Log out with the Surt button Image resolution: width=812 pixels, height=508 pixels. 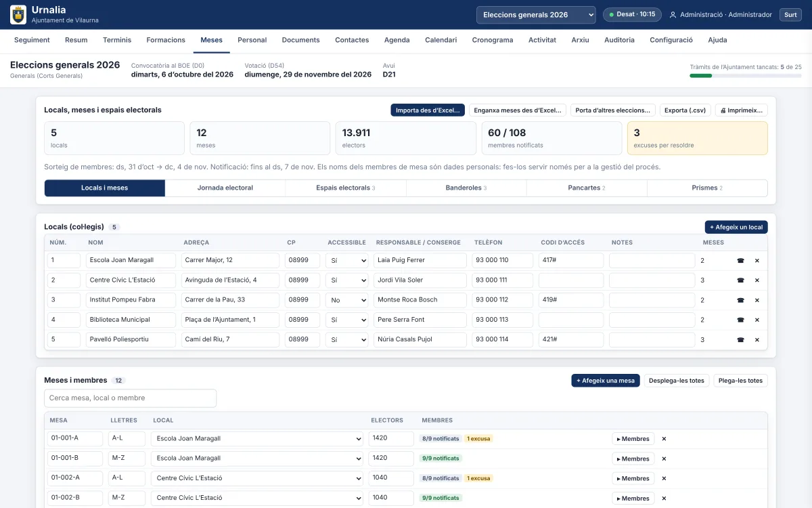(790, 15)
